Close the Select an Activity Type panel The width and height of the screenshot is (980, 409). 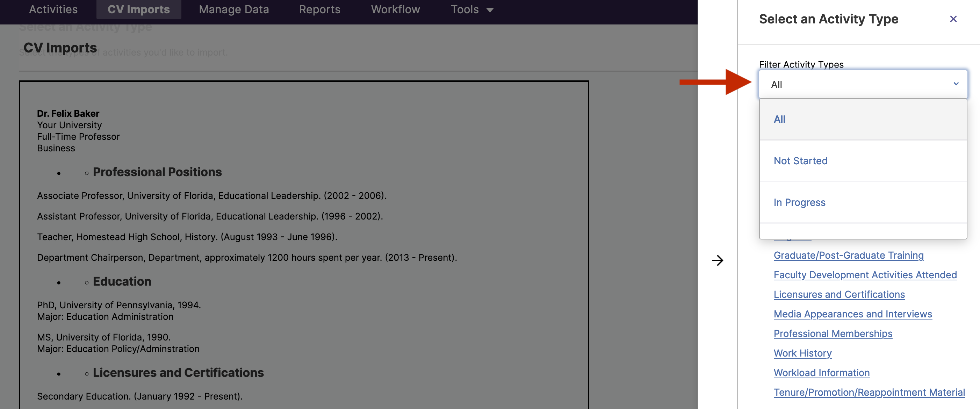(953, 19)
